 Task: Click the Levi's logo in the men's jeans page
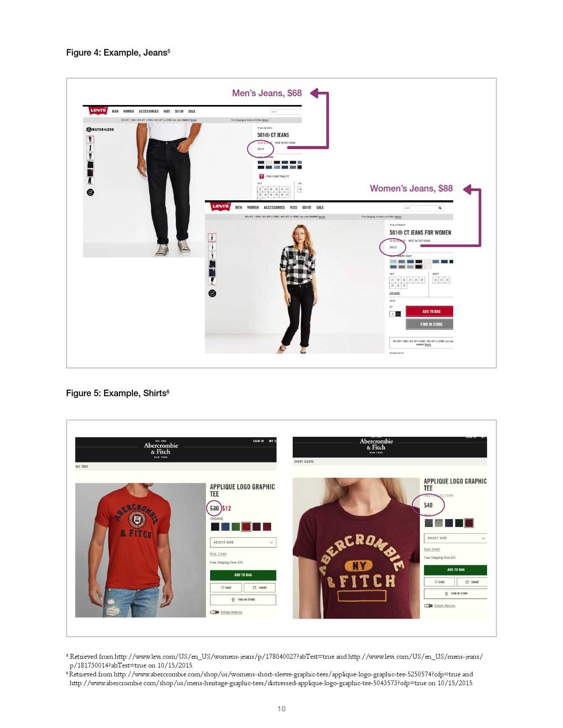(x=98, y=110)
